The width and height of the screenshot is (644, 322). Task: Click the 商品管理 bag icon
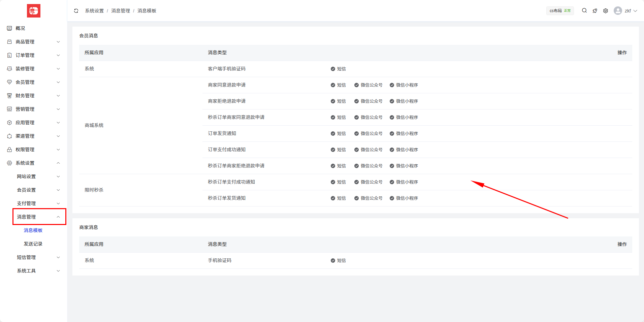pyautogui.click(x=9, y=42)
